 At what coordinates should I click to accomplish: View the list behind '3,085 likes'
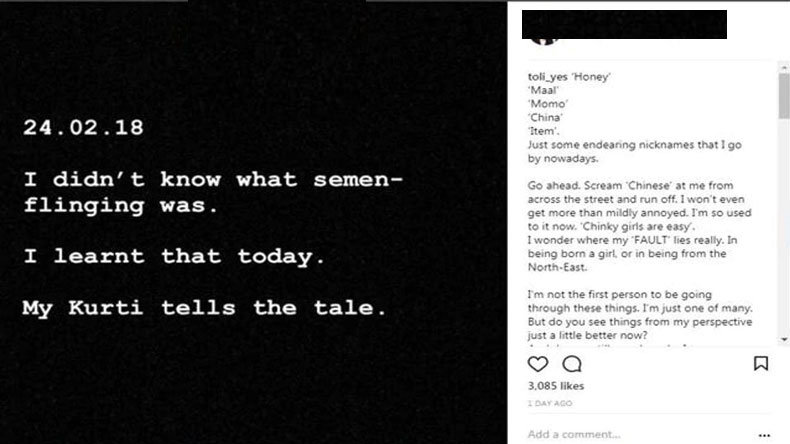(556, 386)
